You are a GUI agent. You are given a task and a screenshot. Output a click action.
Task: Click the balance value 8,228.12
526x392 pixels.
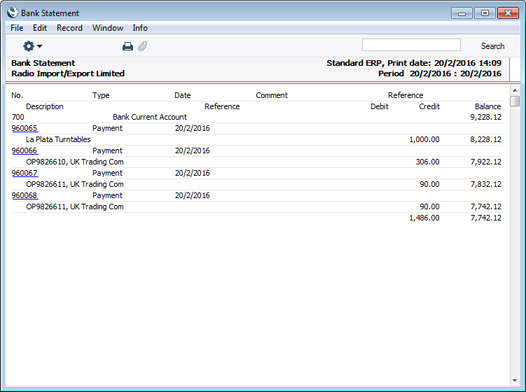pyautogui.click(x=486, y=139)
